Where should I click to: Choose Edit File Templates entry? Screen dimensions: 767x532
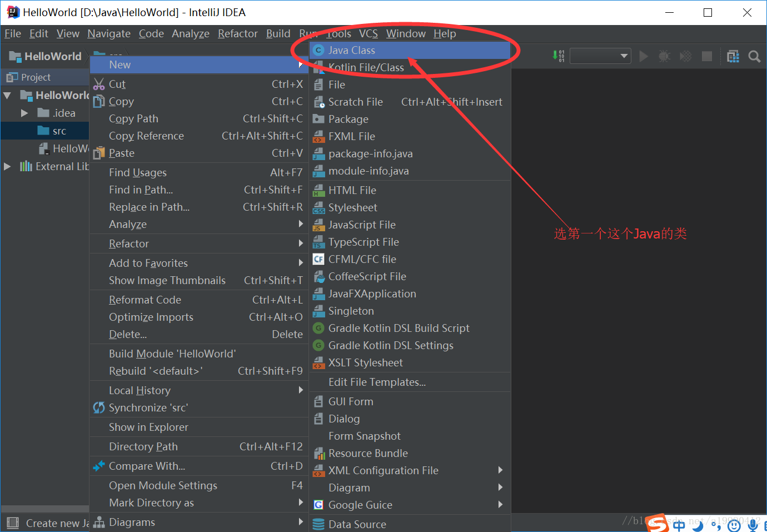(x=410, y=382)
